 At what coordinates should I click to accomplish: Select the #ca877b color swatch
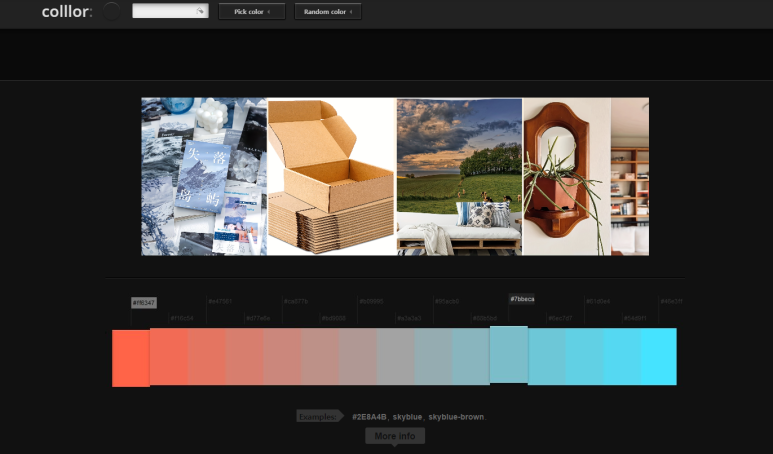pos(281,356)
